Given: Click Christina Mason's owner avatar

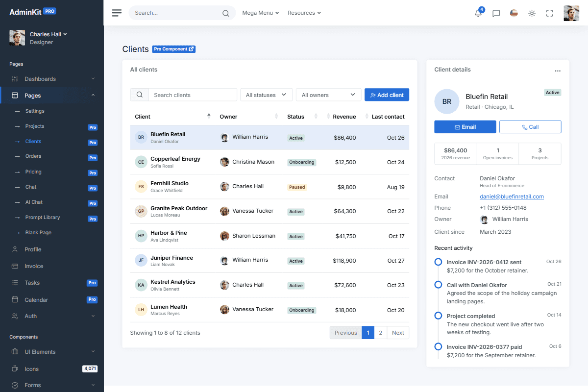Looking at the screenshot, I should tap(224, 162).
